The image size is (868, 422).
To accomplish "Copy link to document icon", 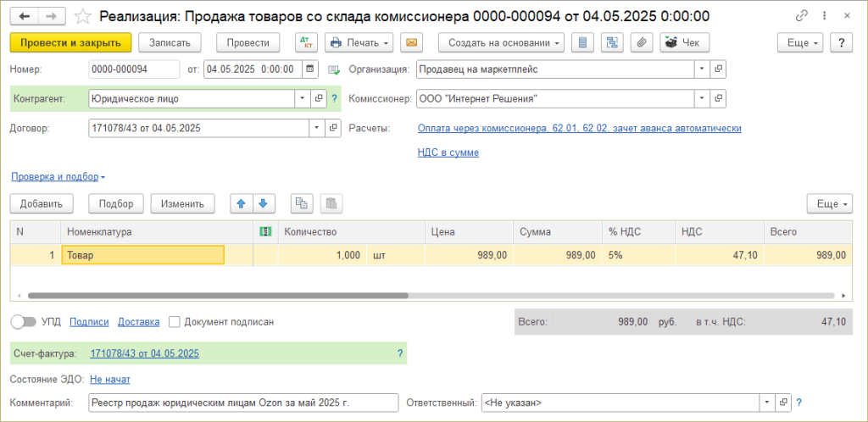I will [x=802, y=16].
